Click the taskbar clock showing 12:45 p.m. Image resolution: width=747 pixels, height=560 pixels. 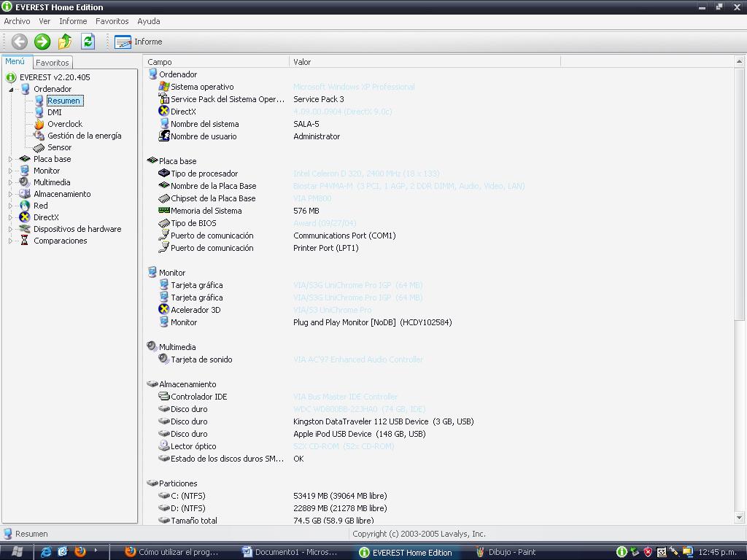pyautogui.click(x=719, y=553)
